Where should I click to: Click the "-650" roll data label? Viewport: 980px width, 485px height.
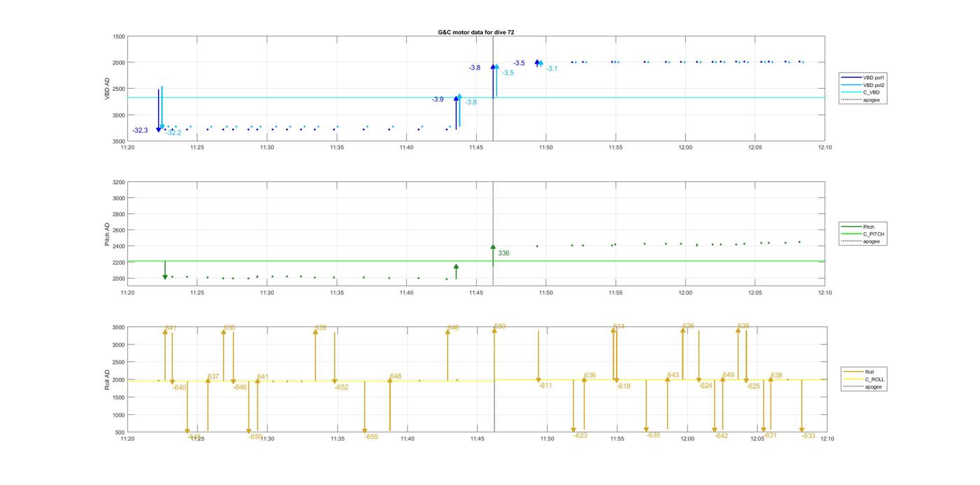coord(255,437)
